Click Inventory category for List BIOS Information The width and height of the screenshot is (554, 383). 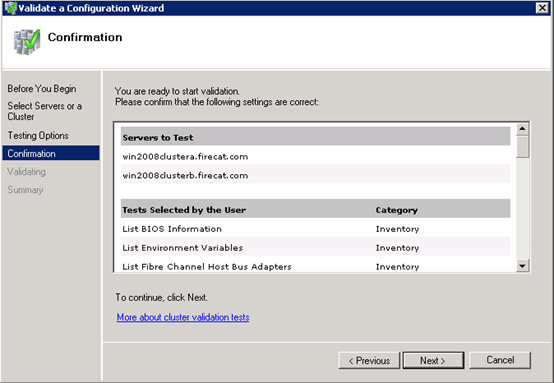pos(397,229)
